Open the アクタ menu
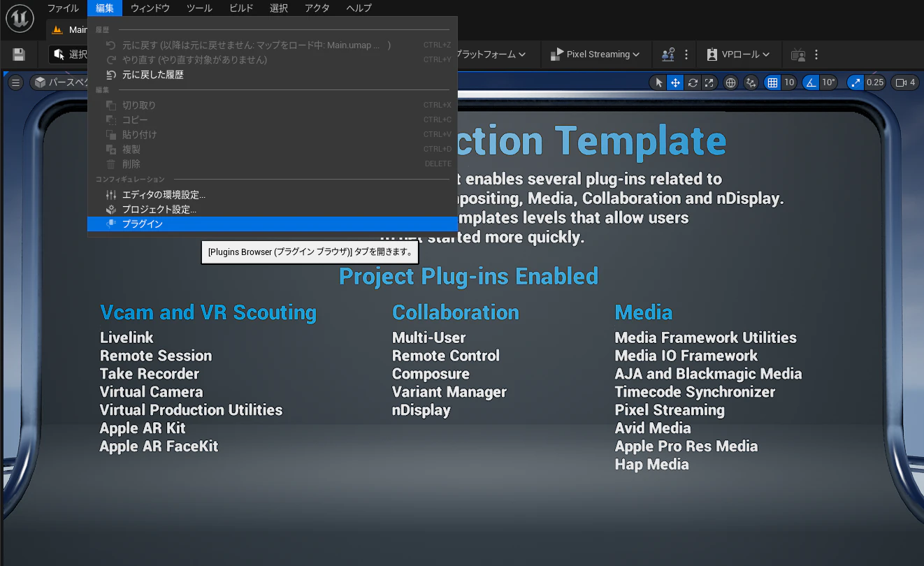The width and height of the screenshot is (924, 566). tap(317, 8)
